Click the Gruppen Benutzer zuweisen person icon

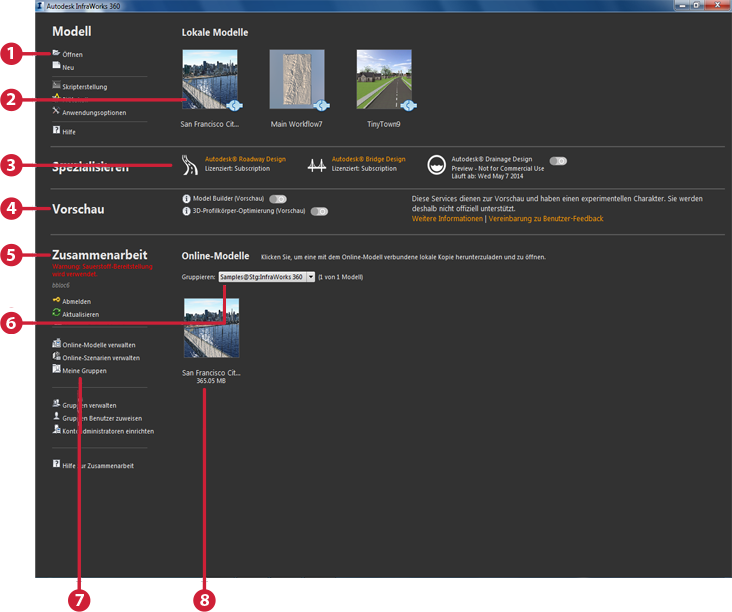[x=56, y=416]
